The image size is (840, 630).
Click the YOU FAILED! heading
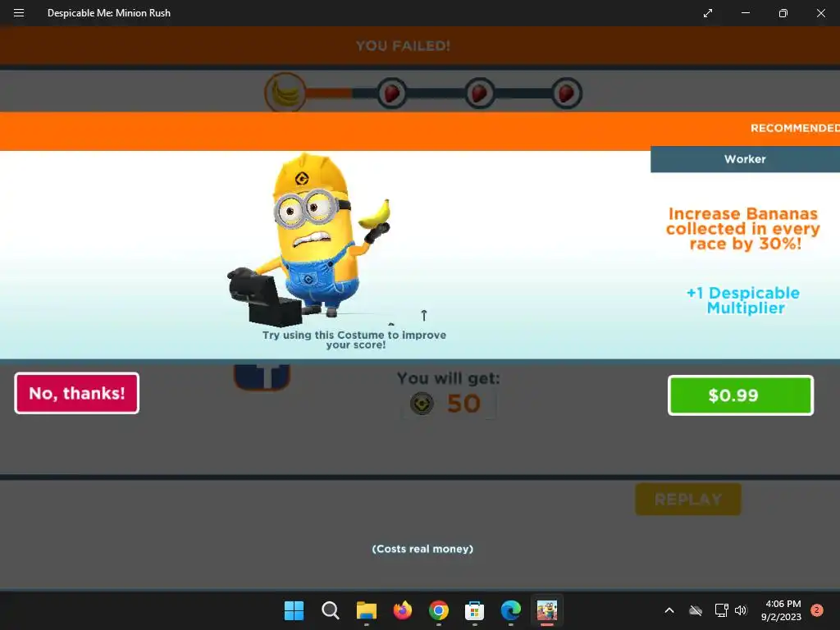403,46
